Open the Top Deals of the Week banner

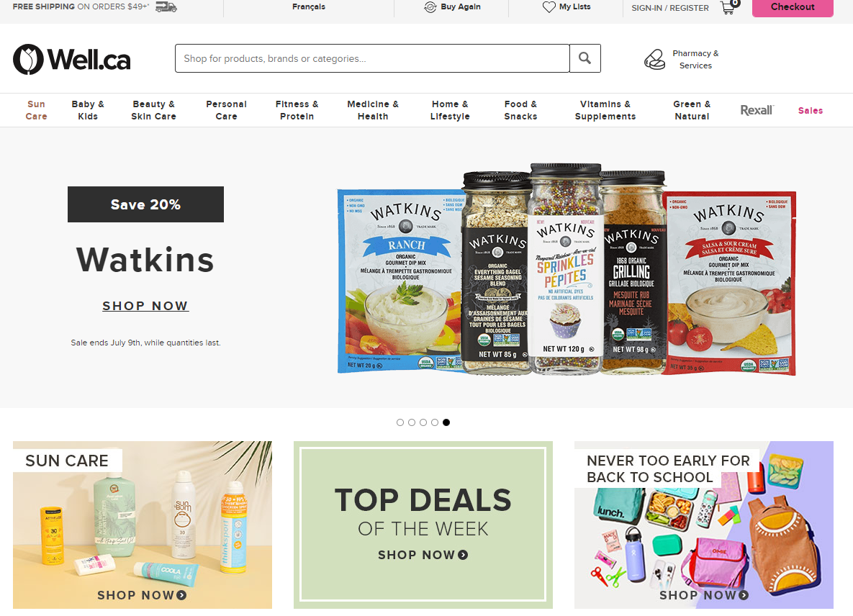(x=423, y=525)
